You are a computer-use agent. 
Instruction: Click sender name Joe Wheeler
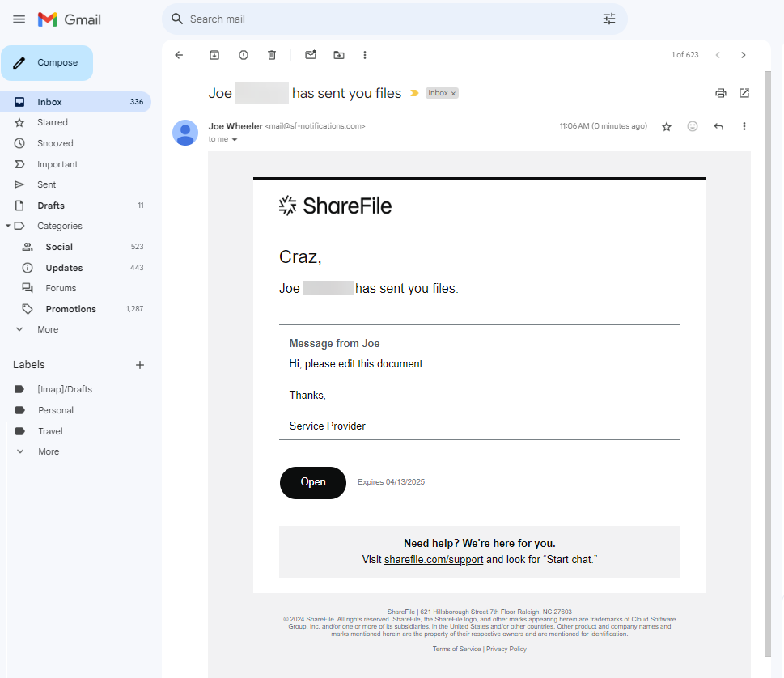pos(235,126)
